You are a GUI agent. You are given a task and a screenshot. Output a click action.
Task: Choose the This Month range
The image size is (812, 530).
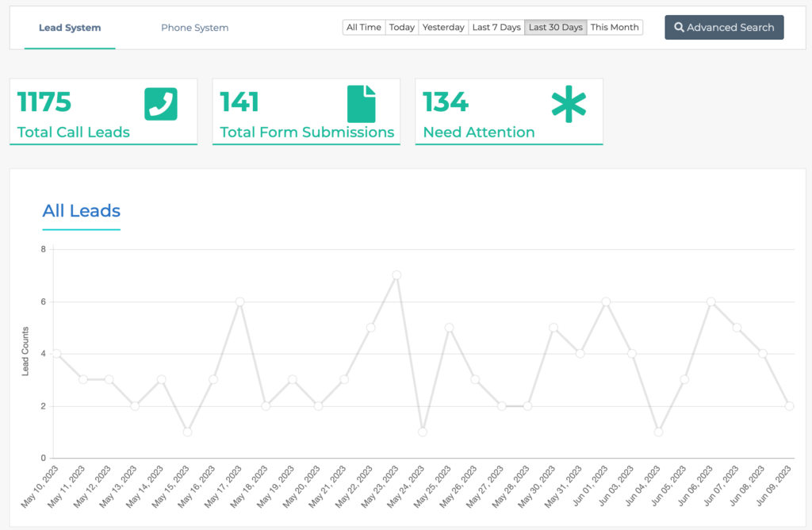coord(615,26)
